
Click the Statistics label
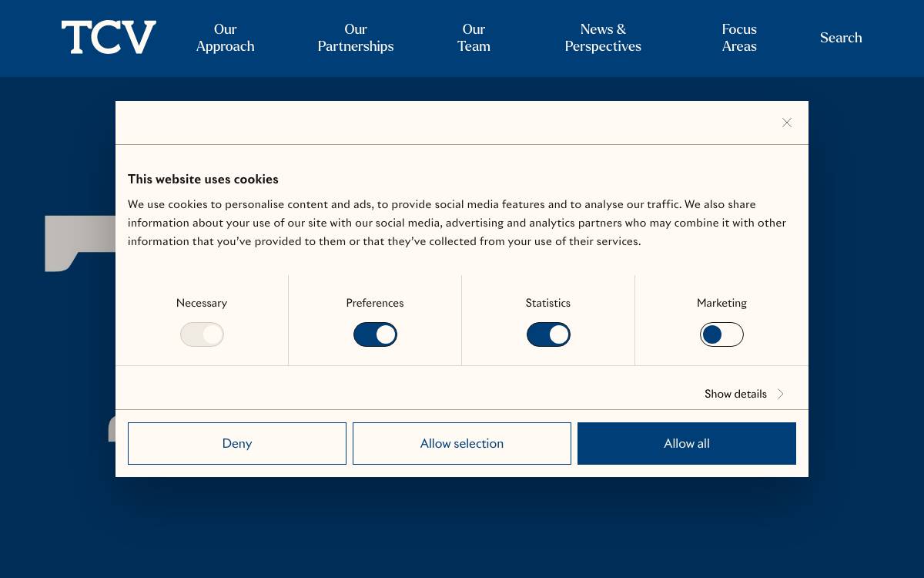[548, 303]
